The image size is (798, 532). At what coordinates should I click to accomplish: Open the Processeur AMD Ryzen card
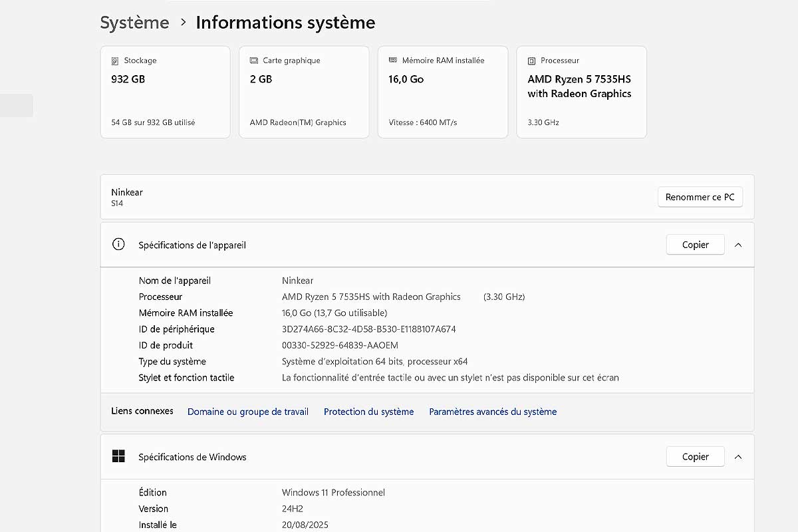(582, 92)
